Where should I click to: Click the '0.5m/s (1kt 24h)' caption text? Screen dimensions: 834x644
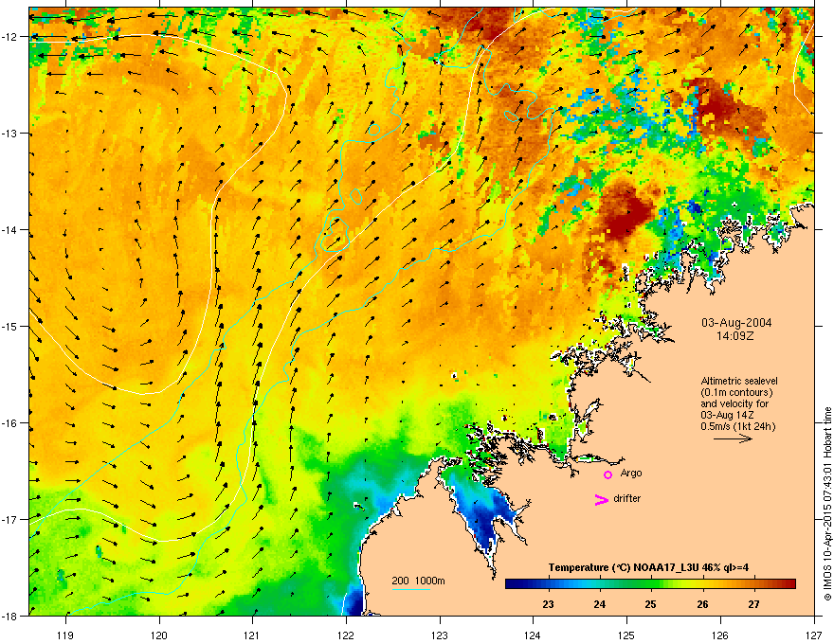tap(737, 426)
